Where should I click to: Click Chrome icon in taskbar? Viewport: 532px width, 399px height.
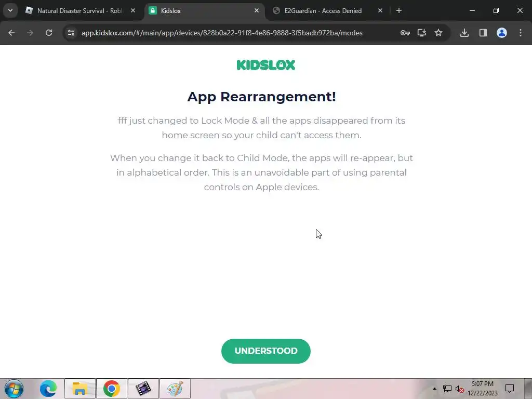coord(112,389)
